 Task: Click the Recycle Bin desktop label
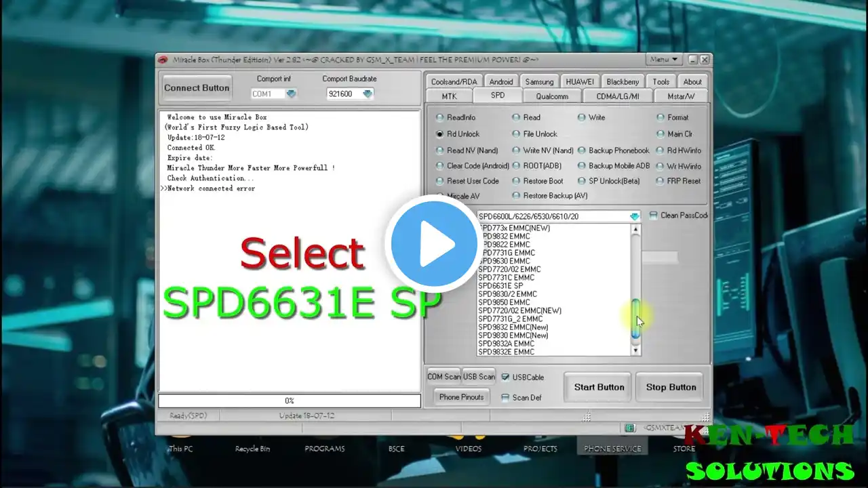coord(252,449)
